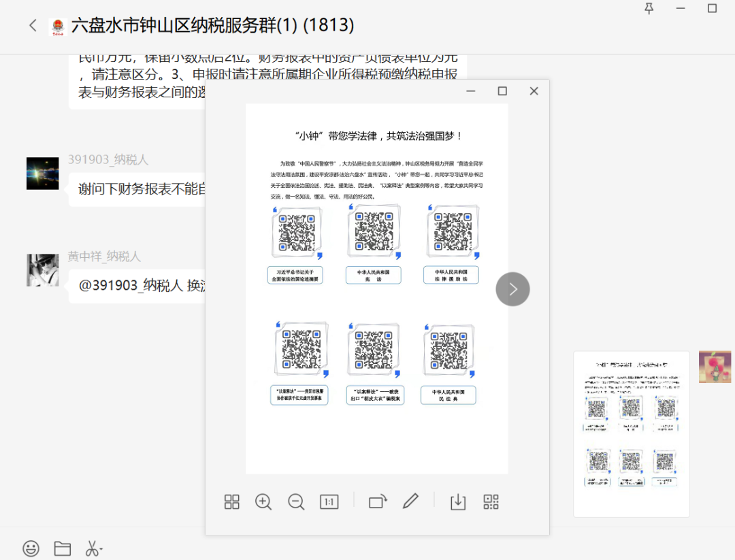Pin the chat window on top
The height and width of the screenshot is (560, 735).
[x=649, y=8]
